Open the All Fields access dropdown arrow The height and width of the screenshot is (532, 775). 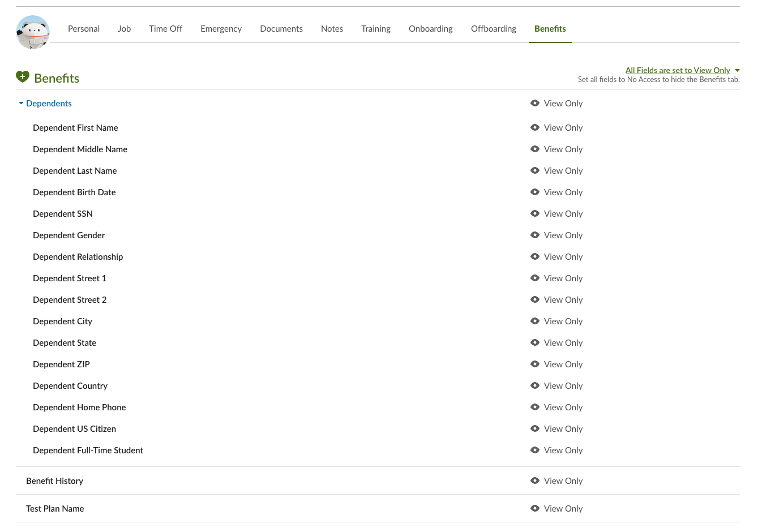[x=737, y=71]
